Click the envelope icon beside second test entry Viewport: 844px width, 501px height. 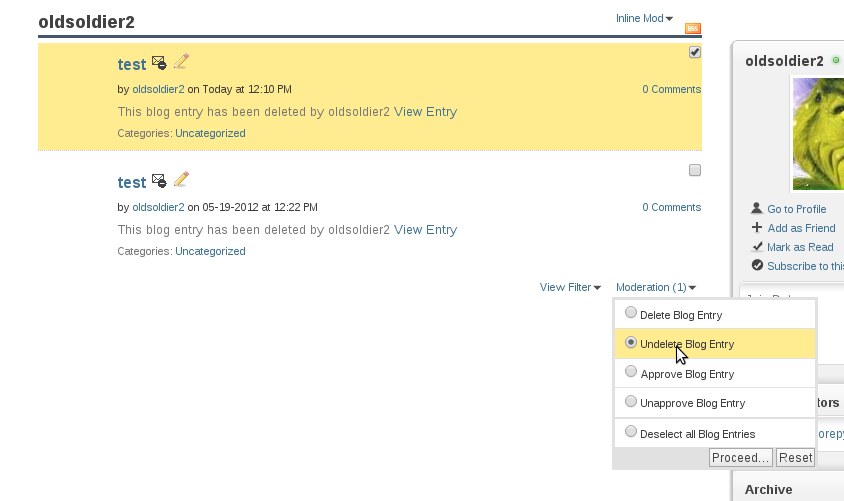click(x=159, y=182)
